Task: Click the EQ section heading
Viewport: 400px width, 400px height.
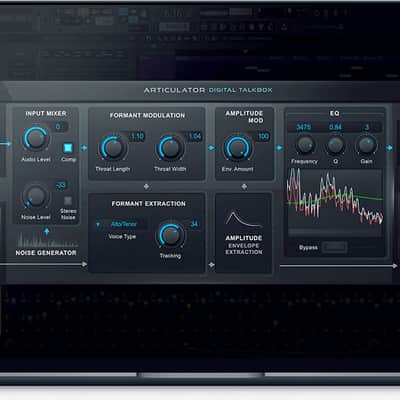Action: (x=334, y=113)
